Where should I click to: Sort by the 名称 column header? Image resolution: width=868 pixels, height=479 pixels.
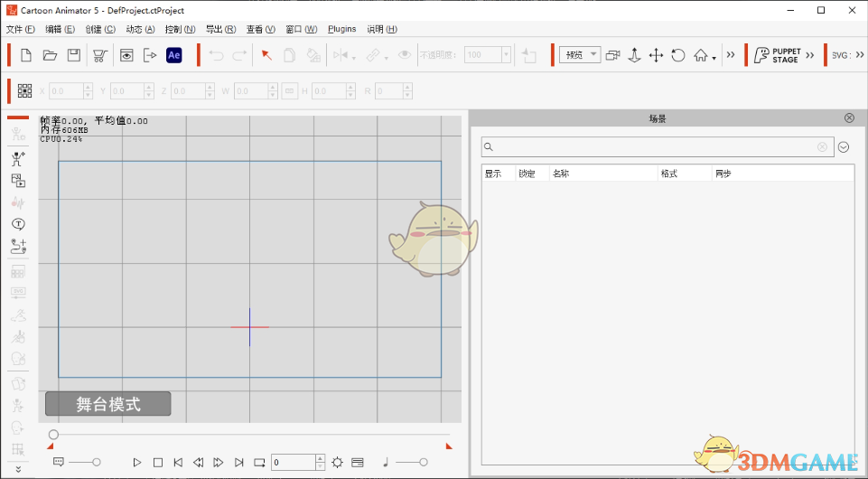(602, 174)
